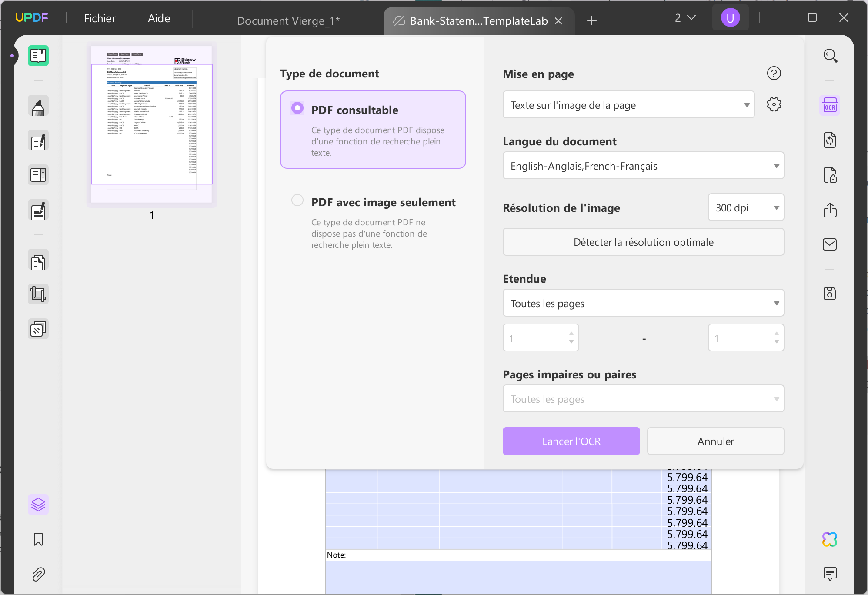Open the Page Tools watermark icon
The height and width of the screenshot is (595, 868).
tap(38, 329)
